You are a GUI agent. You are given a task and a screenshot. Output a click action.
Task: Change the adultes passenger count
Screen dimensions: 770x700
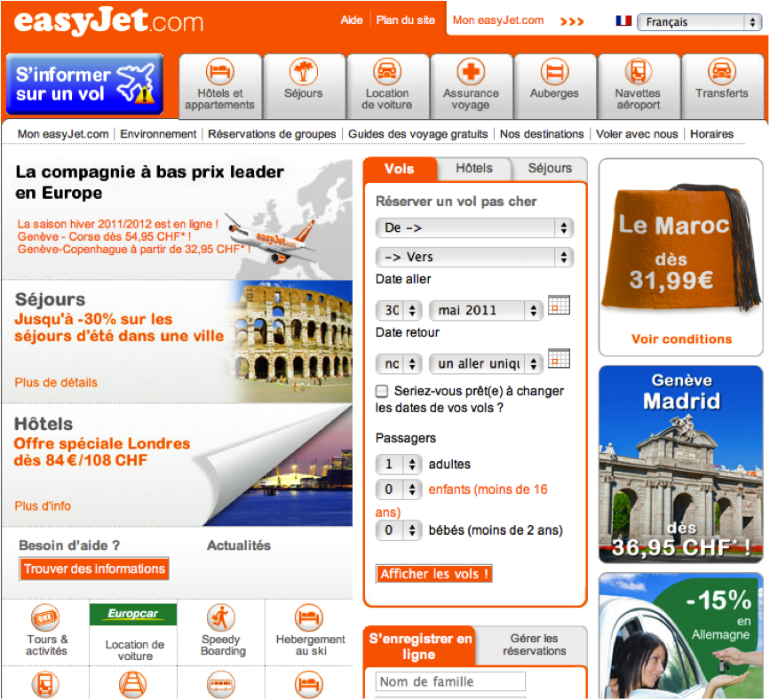[399, 464]
